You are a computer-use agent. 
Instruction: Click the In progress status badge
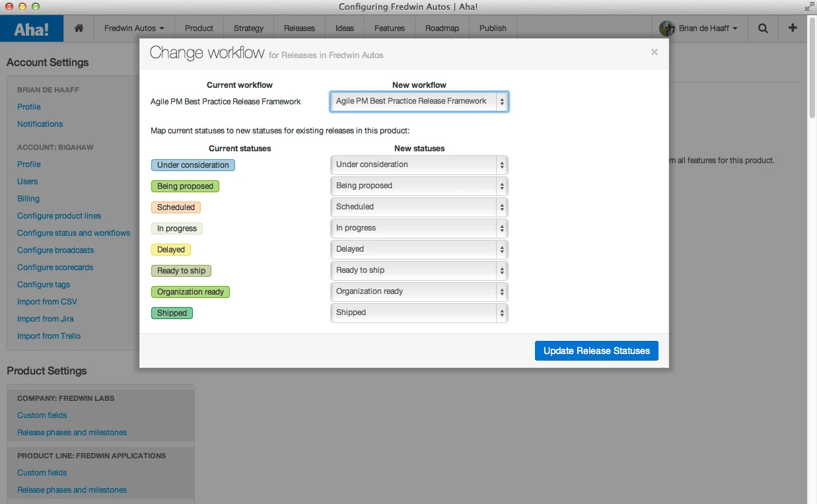click(177, 229)
